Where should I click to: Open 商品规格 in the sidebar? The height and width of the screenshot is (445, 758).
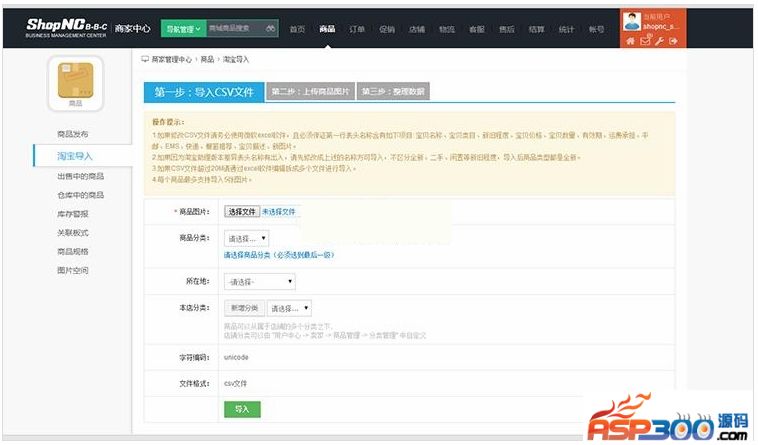tap(73, 251)
